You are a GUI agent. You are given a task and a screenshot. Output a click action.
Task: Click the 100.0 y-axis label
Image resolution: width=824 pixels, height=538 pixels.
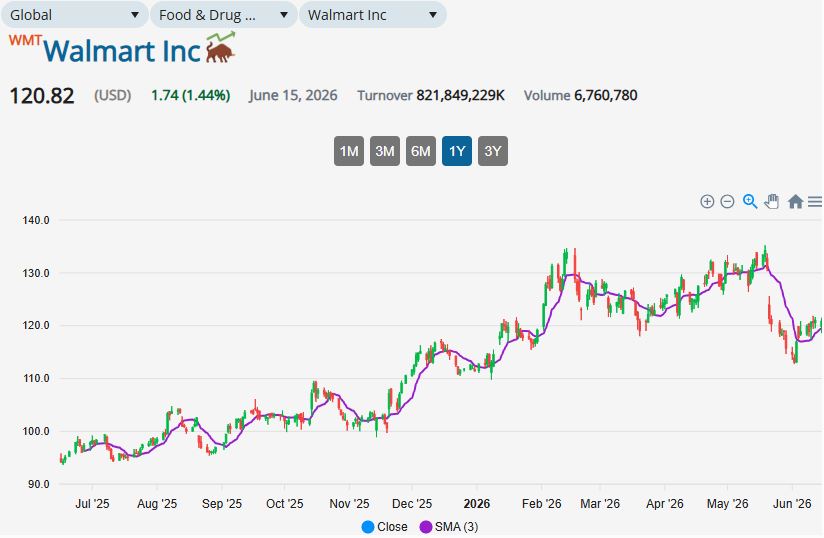tap(36, 431)
